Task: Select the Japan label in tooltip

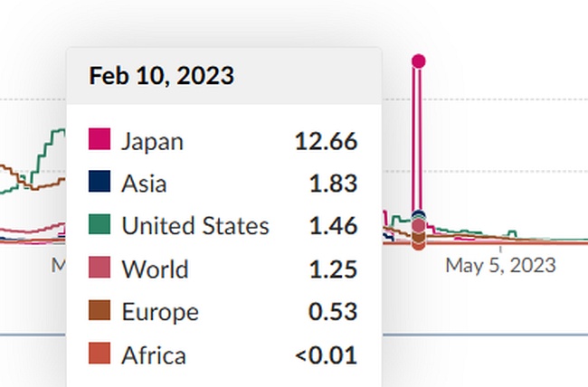Action: tap(152, 141)
